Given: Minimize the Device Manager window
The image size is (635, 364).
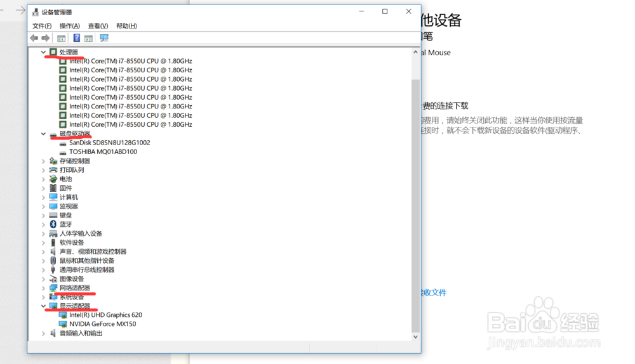Looking at the screenshot, I should (361, 11).
